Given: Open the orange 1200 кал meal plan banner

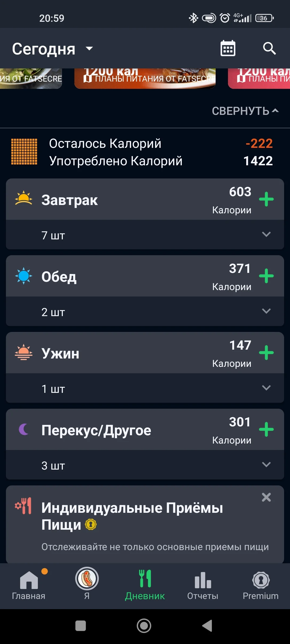Looking at the screenshot, I should pyautogui.click(x=145, y=78).
